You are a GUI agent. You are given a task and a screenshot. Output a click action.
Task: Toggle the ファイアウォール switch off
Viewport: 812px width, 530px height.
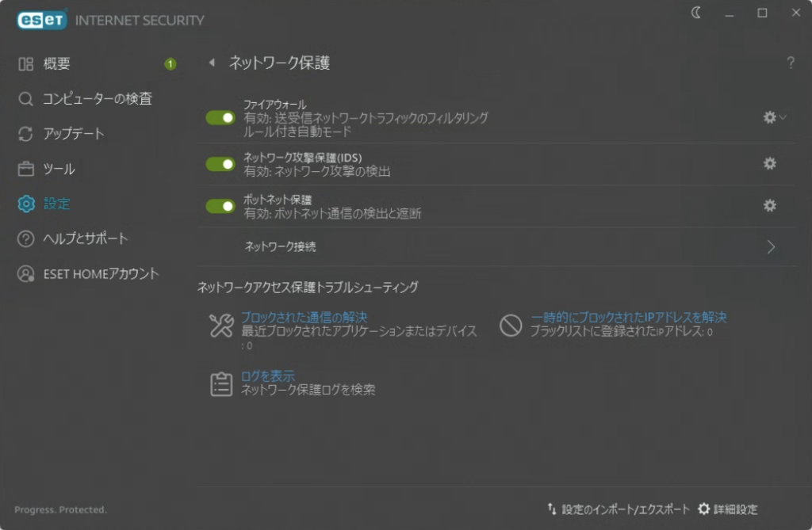(x=220, y=117)
